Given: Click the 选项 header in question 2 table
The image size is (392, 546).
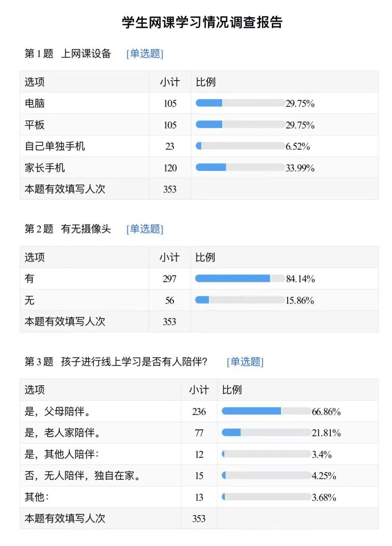Looking at the screenshot, I should tap(35, 257).
